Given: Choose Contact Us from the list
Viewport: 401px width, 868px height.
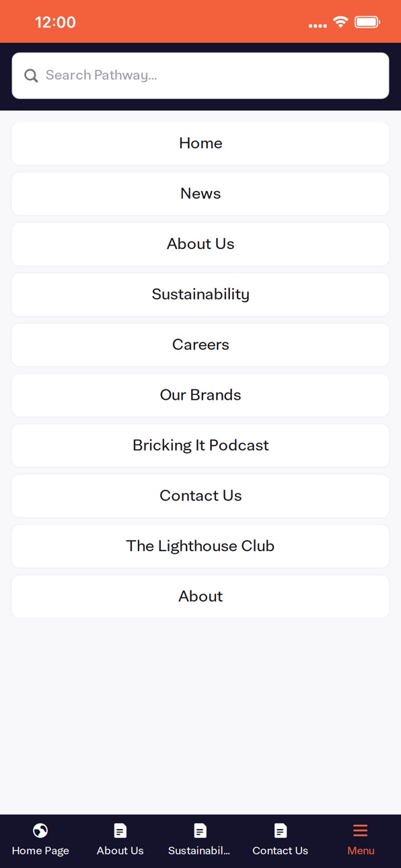Looking at the screenshot, I should [x=200, y=496].
